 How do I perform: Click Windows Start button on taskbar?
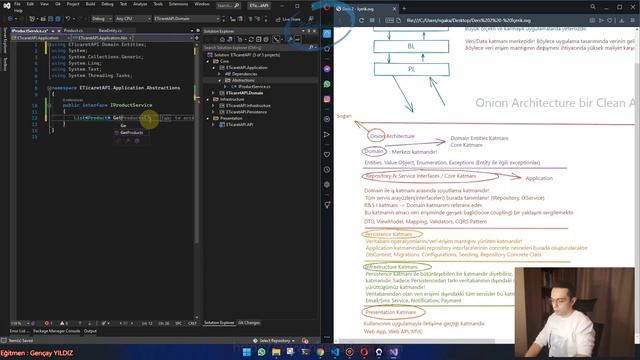coord(247,352)
